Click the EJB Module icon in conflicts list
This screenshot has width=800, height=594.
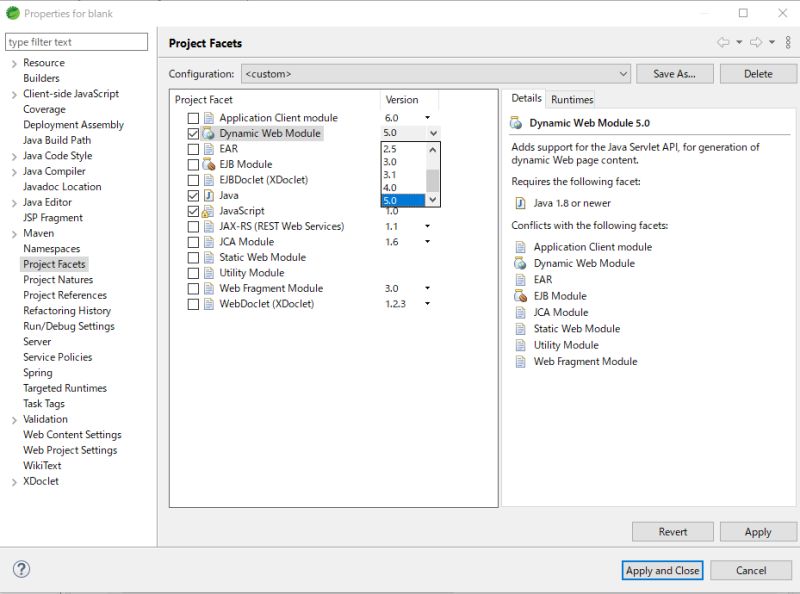tap(520, 296)
